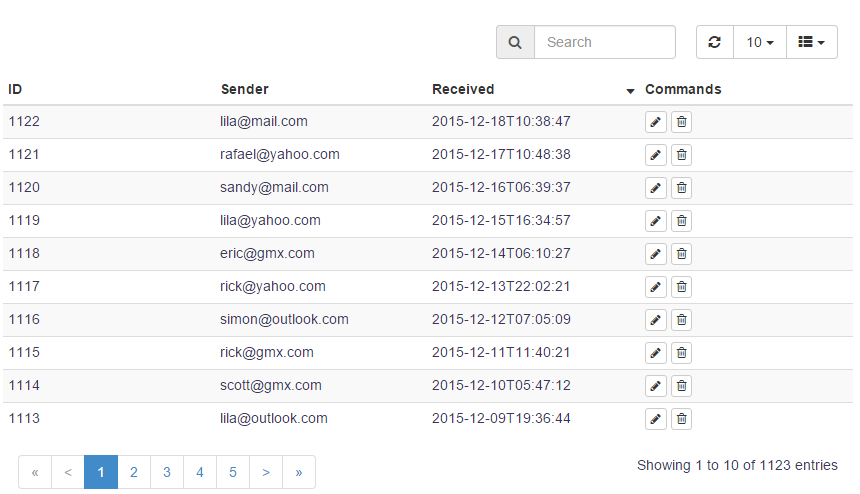Jump to next page arrow
The width and height of the screenshot is (860, 494).
tap(266, 472)
